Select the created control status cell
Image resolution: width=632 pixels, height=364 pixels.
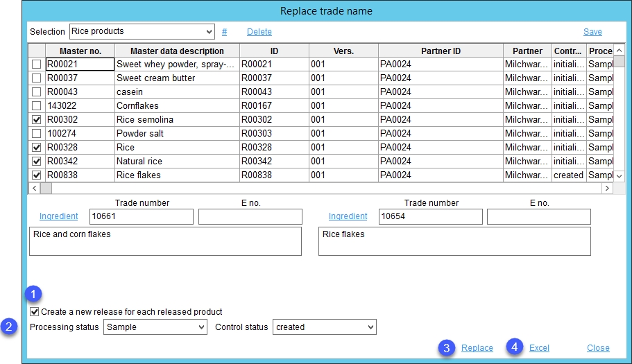(x=568, y=175)
